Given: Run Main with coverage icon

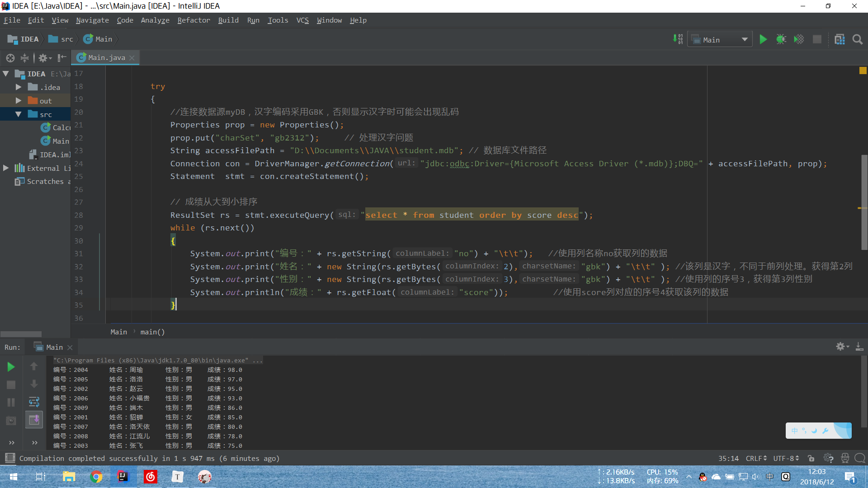Looking at the screenshot, I should pos(799,39).
